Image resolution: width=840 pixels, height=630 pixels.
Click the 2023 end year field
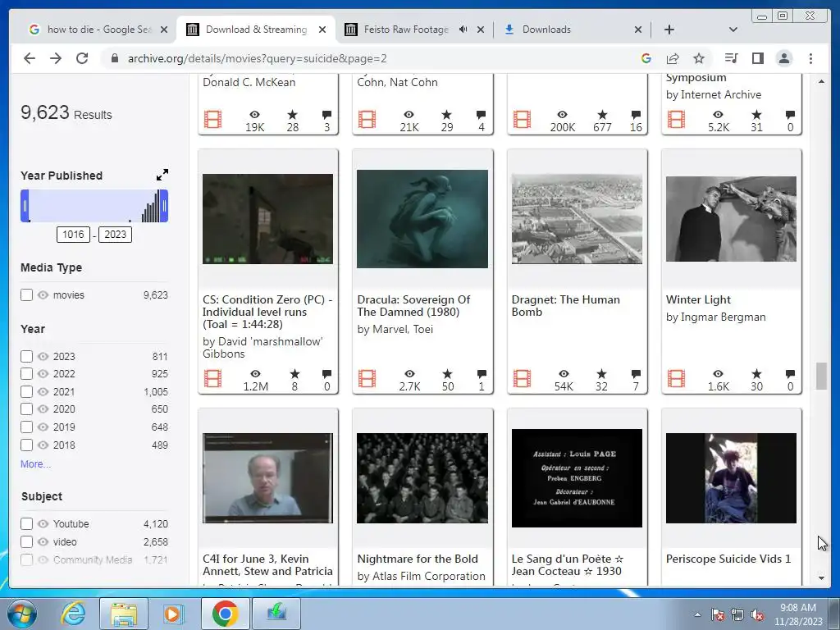115,234
